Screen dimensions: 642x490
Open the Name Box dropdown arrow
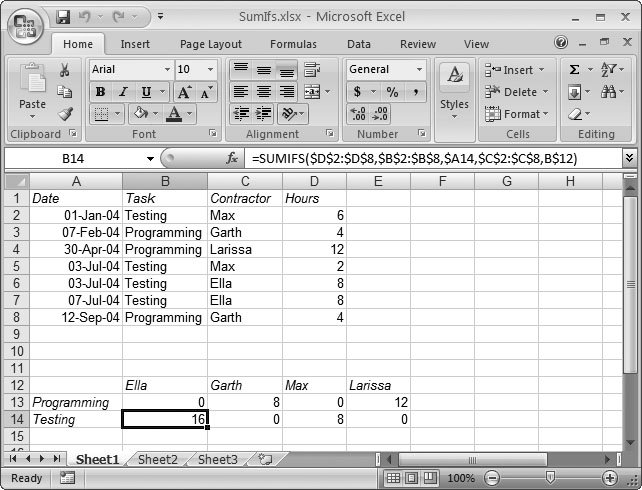(x=151, y=158)
